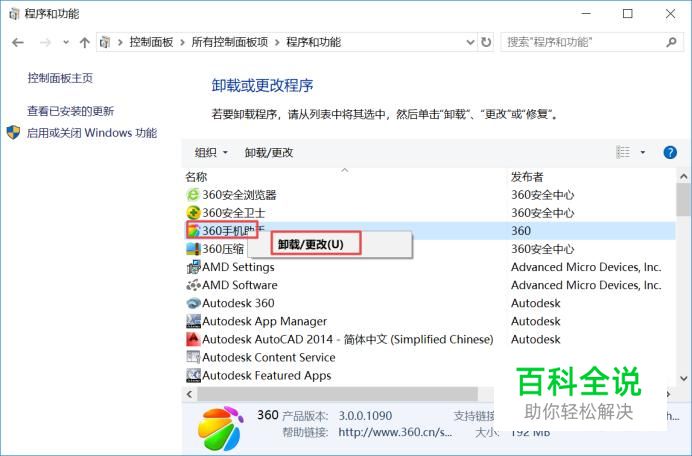
Task: Select the Autodesk App Manager icon
Action: pos(193,321)
